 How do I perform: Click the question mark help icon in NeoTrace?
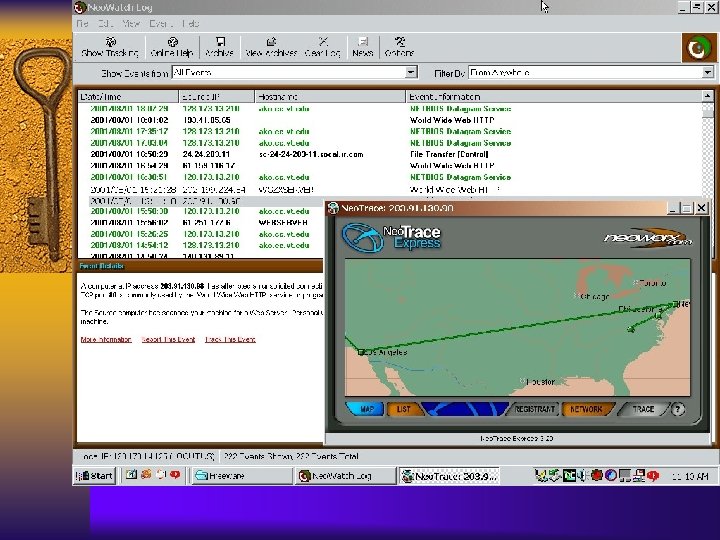pos(678,409)
